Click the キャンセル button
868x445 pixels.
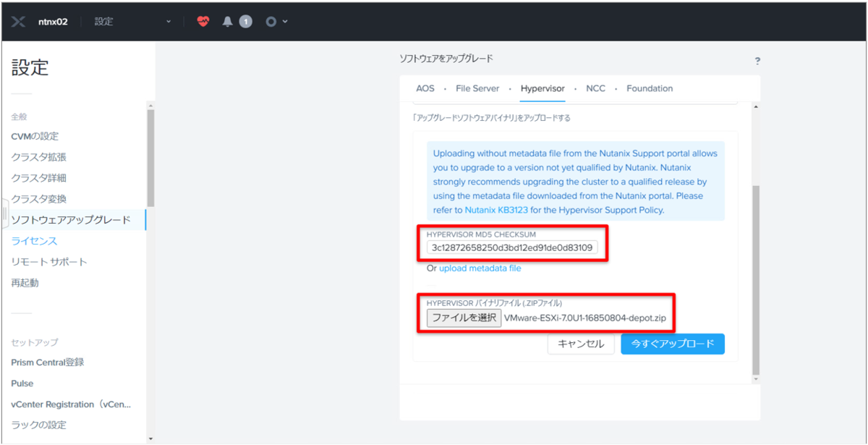pos(581,344)
